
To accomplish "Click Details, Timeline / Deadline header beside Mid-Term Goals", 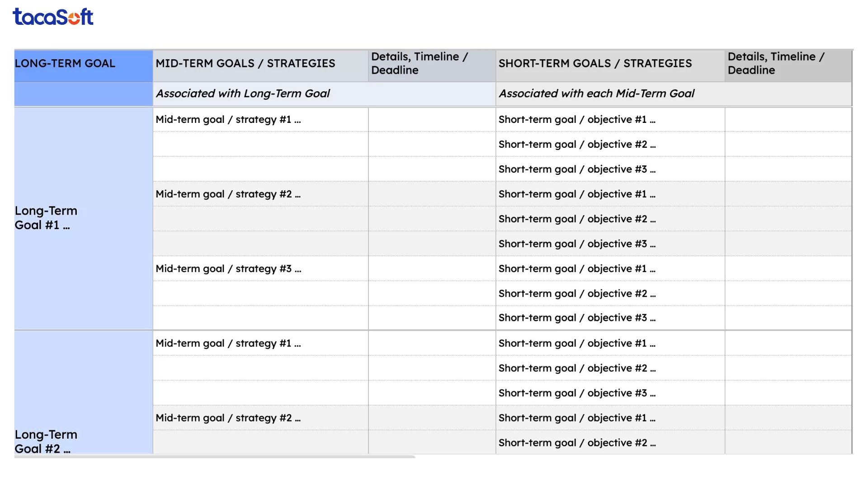I will [431, 64].
